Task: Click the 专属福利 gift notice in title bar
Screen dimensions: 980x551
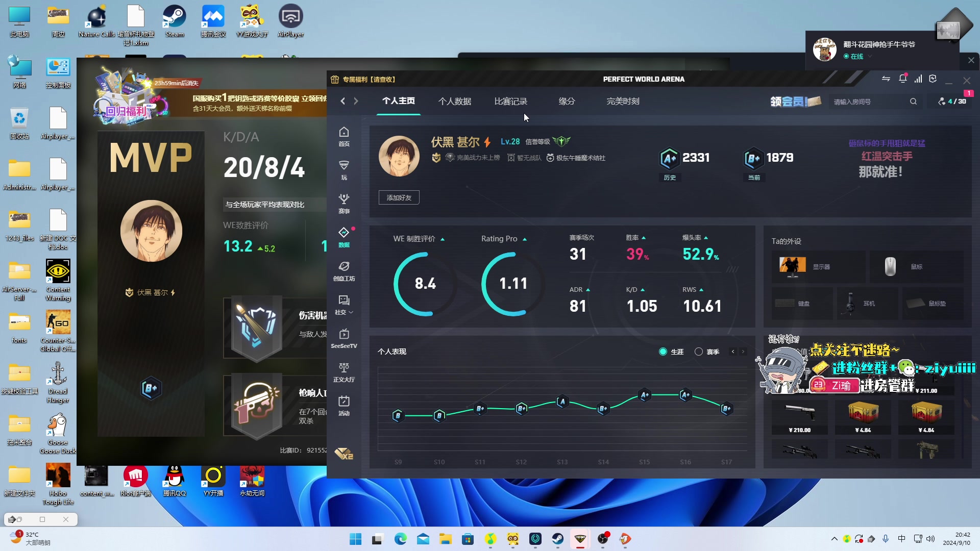Action: pyautogui.click(x=363, y=79)
